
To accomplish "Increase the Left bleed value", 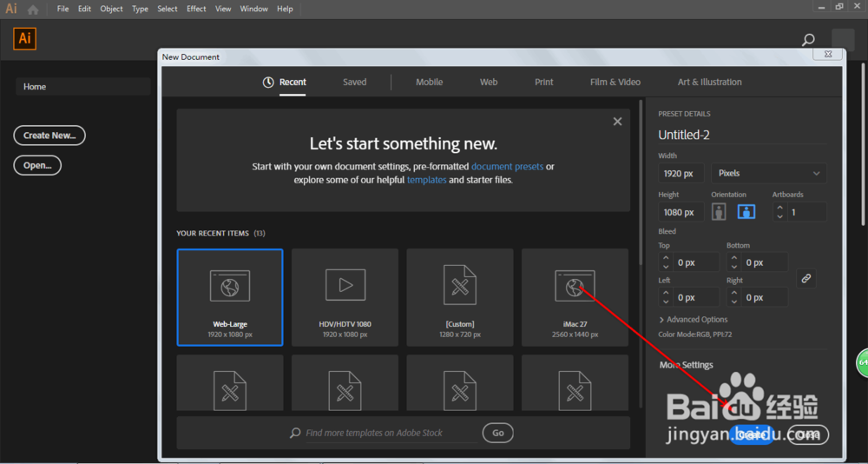I will [x=666, y=293].
